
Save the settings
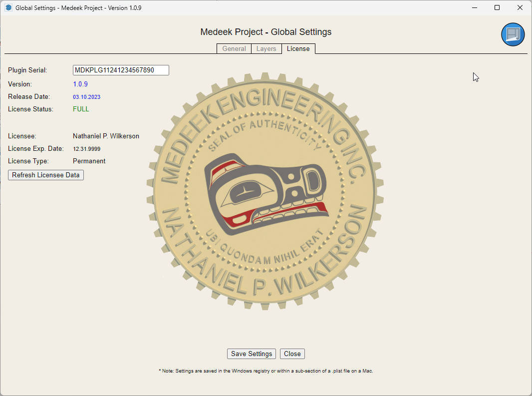coord(252,354)
